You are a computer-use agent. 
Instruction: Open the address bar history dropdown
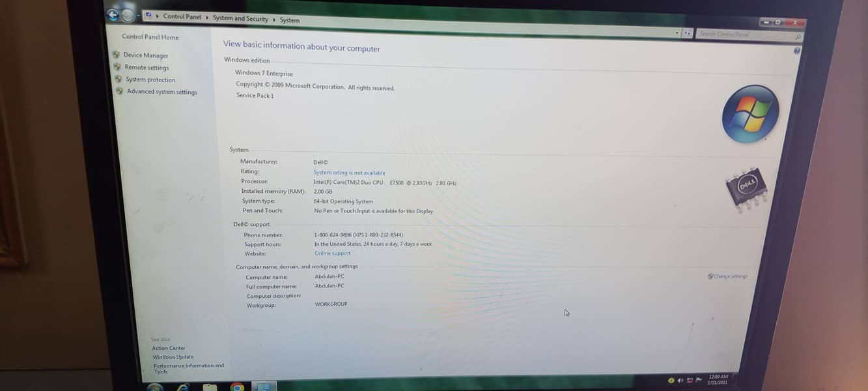[x=677, y=33]
